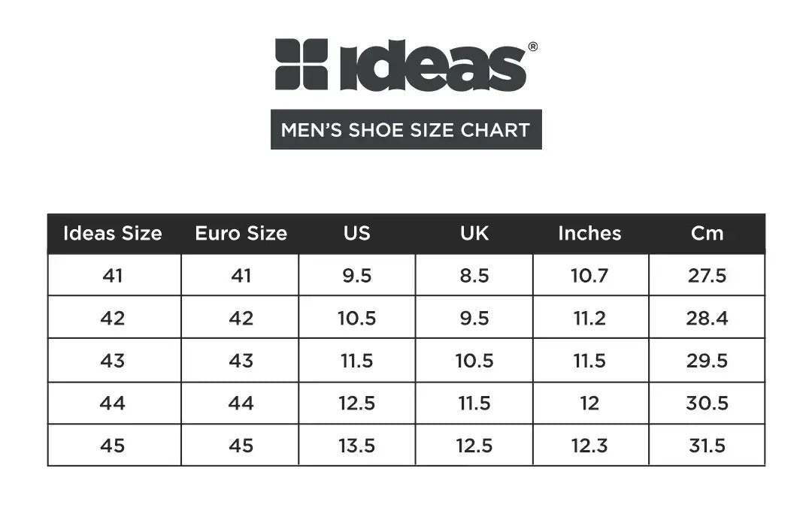812x523 pixels.
Task: Select the US 9.5 cell
Action: pyautogui.click(x=356, y=276)
